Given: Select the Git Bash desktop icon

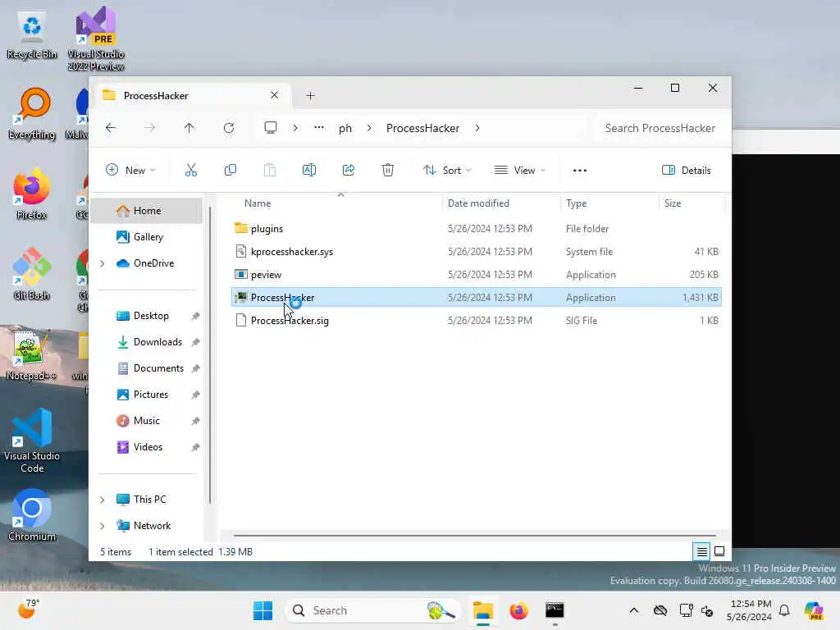Looking at the screenshot, I should tap(32, 274).
